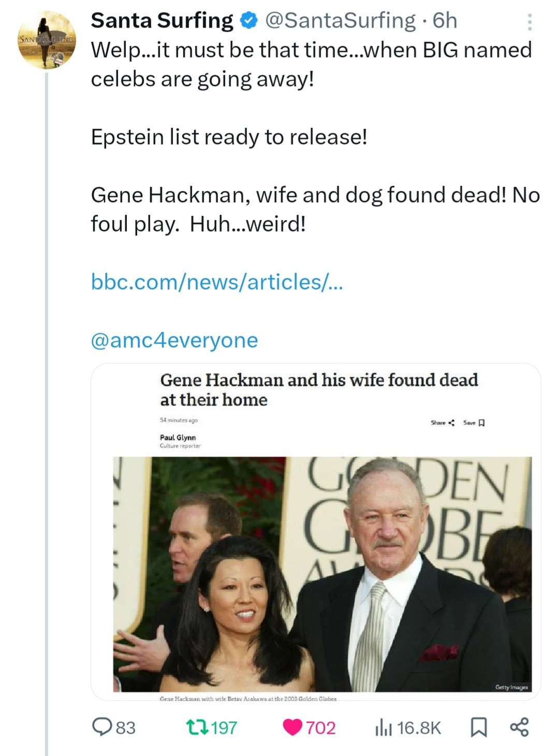The image size is (555, 756).
Task: Click the Santa Surfing display name
Action: pyautogui.click(x=162, y=21)
